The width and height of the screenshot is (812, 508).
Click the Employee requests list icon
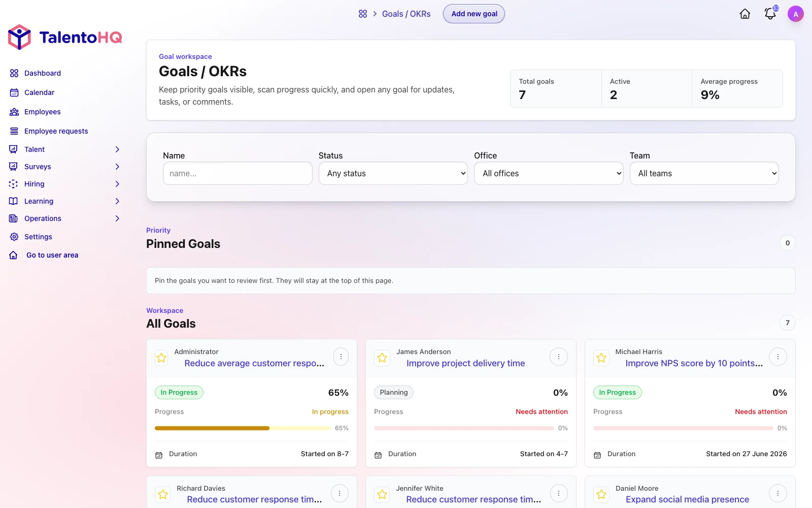coord(14,131)
